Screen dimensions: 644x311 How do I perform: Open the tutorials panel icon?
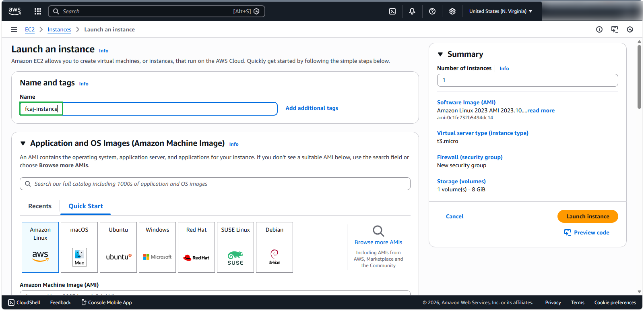[615, 29]
